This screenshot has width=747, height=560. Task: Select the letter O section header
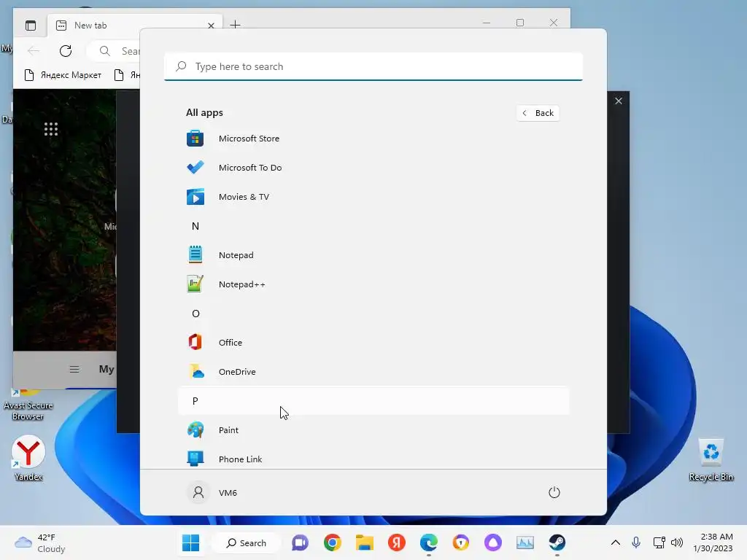(x=373, y=314)
